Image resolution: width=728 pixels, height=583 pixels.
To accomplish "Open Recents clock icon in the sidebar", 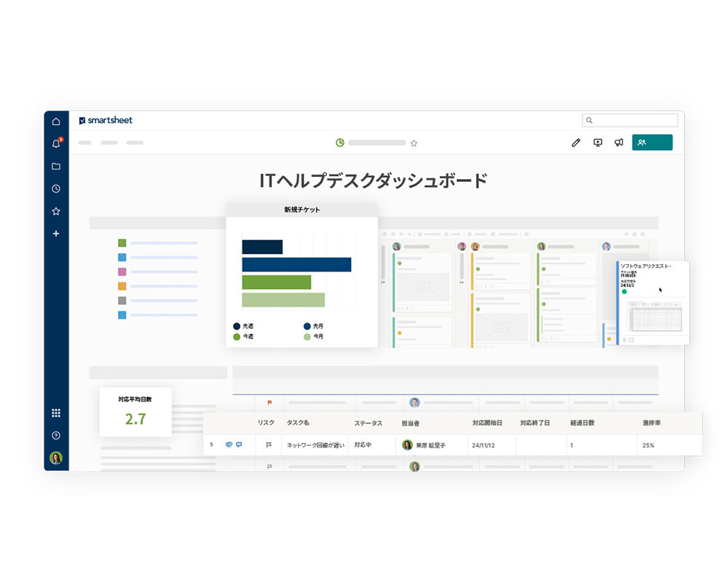I will (56, 189).
